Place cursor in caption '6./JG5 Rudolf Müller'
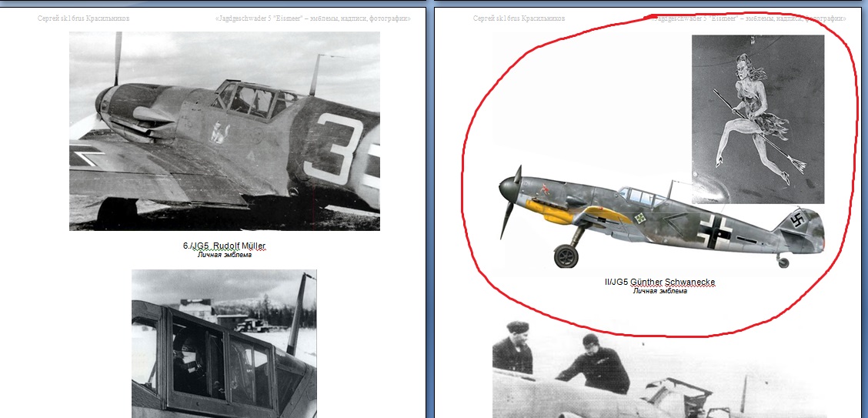The width and height of the screenshot is (868, 418). (x=224, y=246)
